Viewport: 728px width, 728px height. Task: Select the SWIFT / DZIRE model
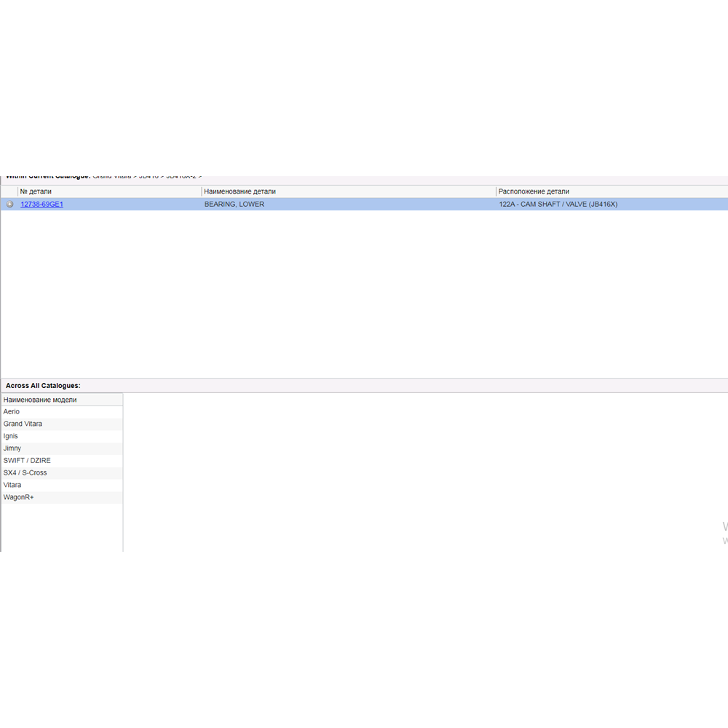[x=27, y=461]
